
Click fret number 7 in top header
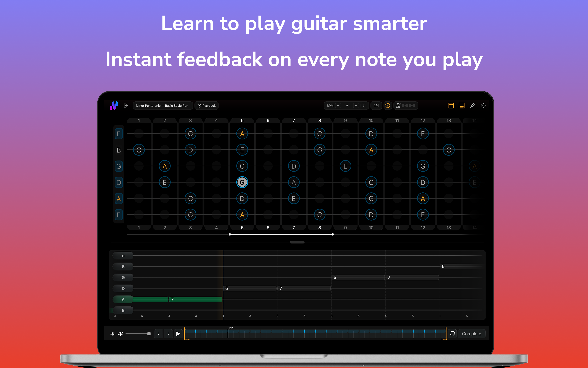pos(294,120)
